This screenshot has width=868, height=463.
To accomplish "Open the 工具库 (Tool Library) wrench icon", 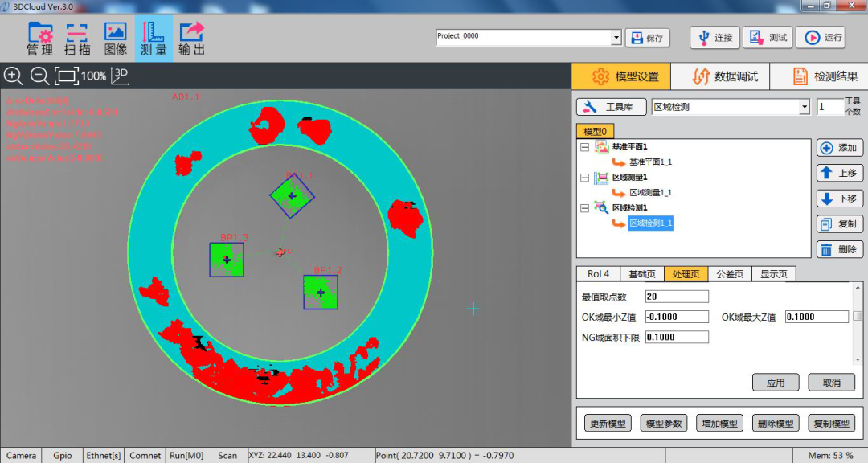I will [x=611, y=106].
